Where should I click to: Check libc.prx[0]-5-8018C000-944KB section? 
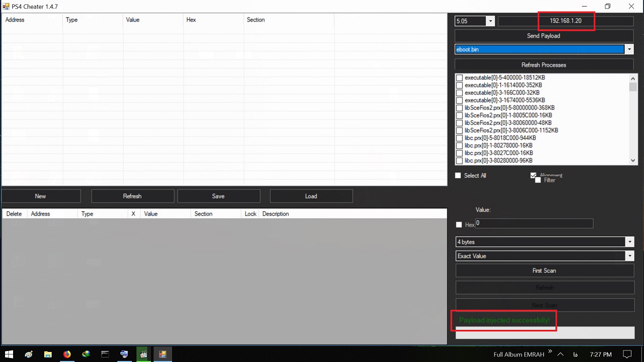[x=459, y=138]
